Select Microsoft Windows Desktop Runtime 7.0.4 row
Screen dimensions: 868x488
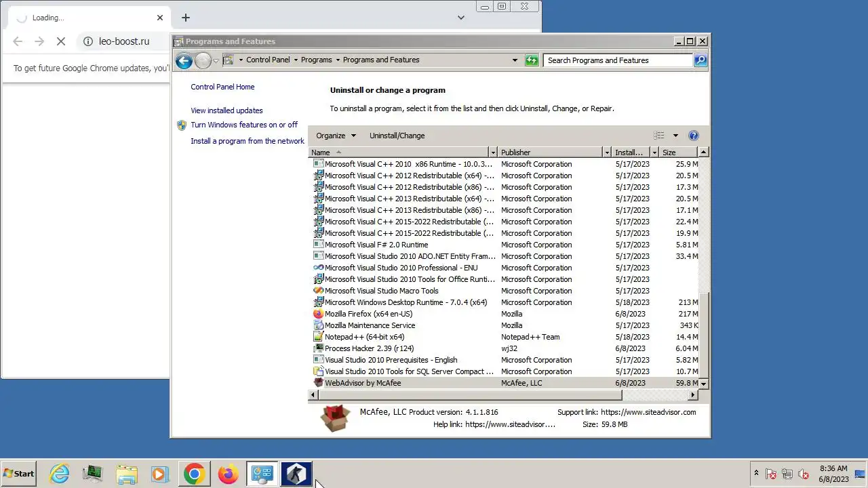(x=504, y=302)
